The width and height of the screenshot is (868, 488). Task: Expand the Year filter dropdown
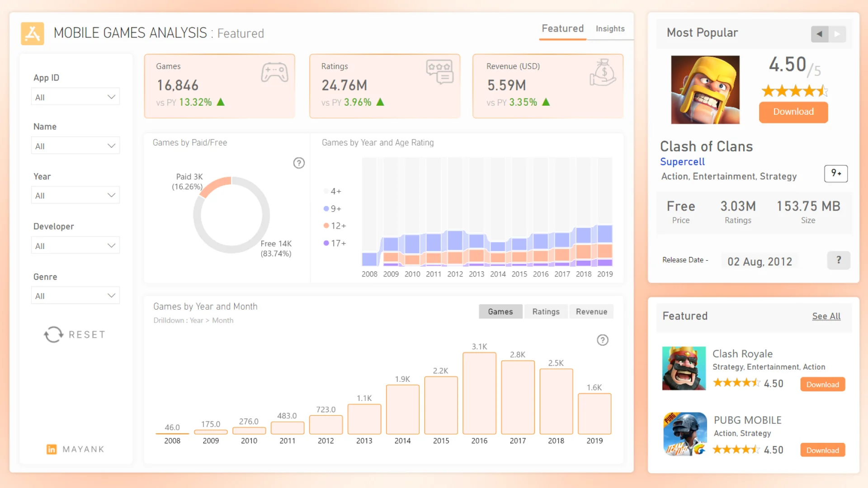(75, 196)
